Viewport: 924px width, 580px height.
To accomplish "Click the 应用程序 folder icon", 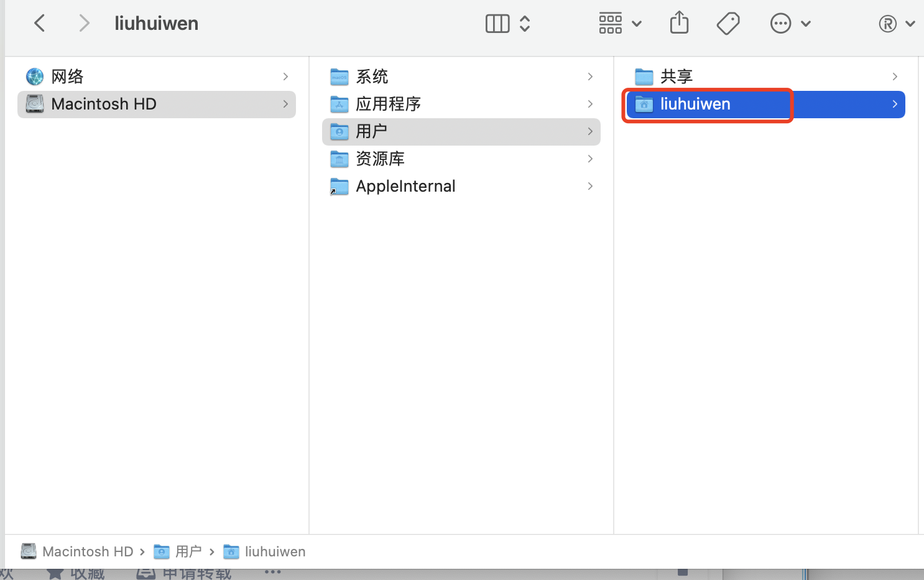I will 339,104.
